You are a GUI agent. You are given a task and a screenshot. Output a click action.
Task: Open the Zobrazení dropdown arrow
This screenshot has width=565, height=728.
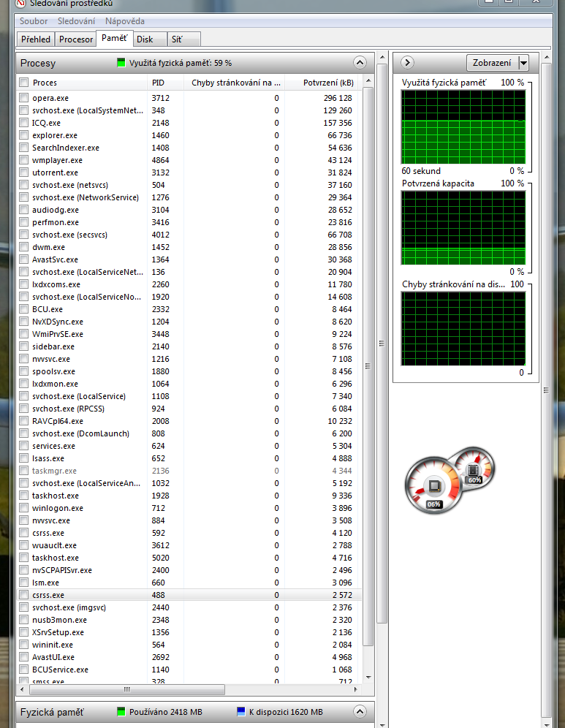[523, 63]
